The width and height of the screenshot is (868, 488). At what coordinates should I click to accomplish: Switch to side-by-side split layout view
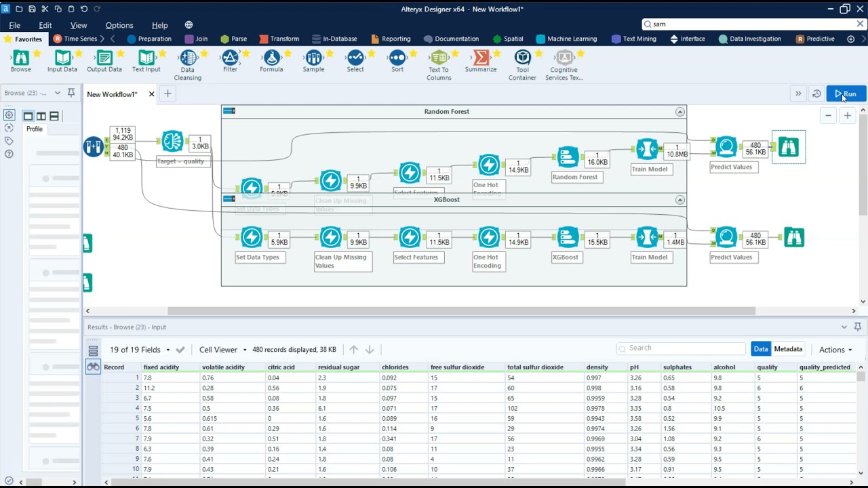(41, 116)
